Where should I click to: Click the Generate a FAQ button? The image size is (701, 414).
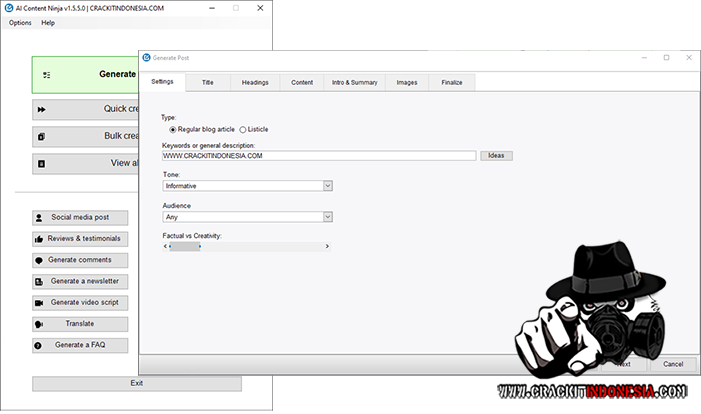click(x=80, y=345)
